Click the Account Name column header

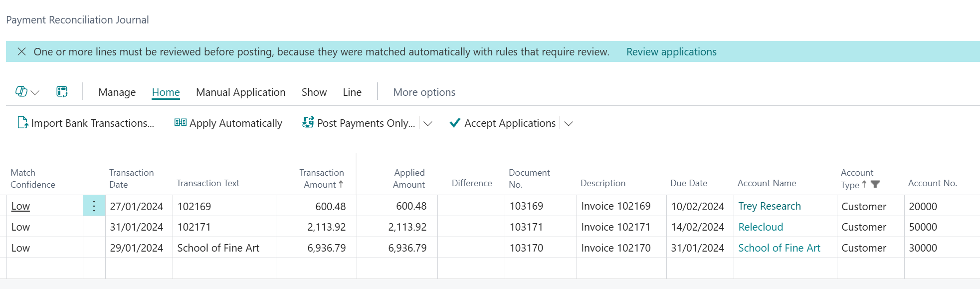point(767,183)
